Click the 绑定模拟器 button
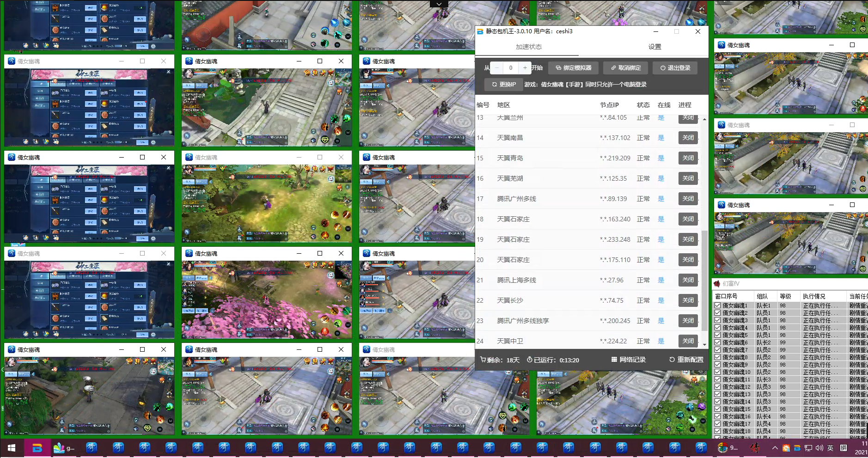 tap(574, 68)
